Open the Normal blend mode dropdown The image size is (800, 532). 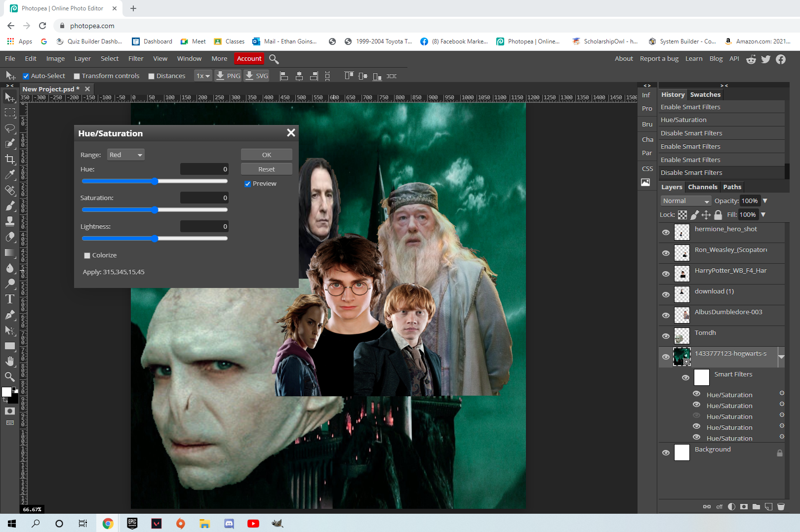685,201
